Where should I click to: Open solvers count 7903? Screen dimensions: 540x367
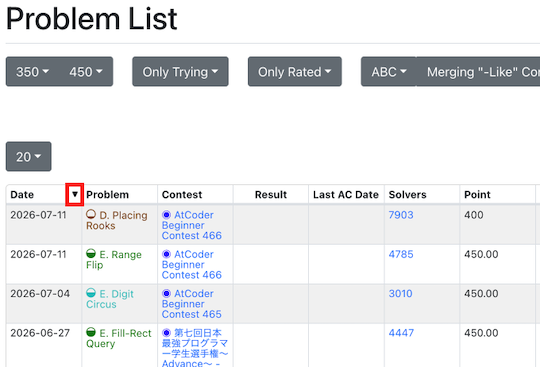(401, 215)
